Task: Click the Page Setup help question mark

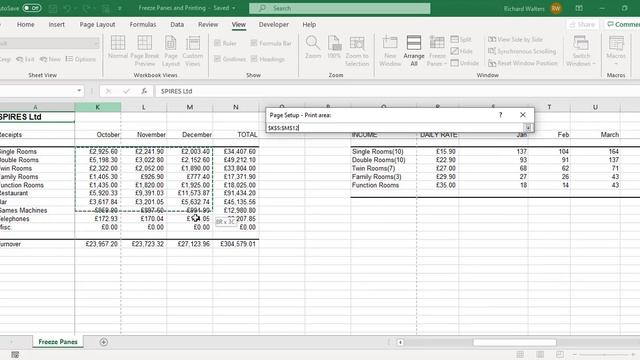Action: [500, 115]
